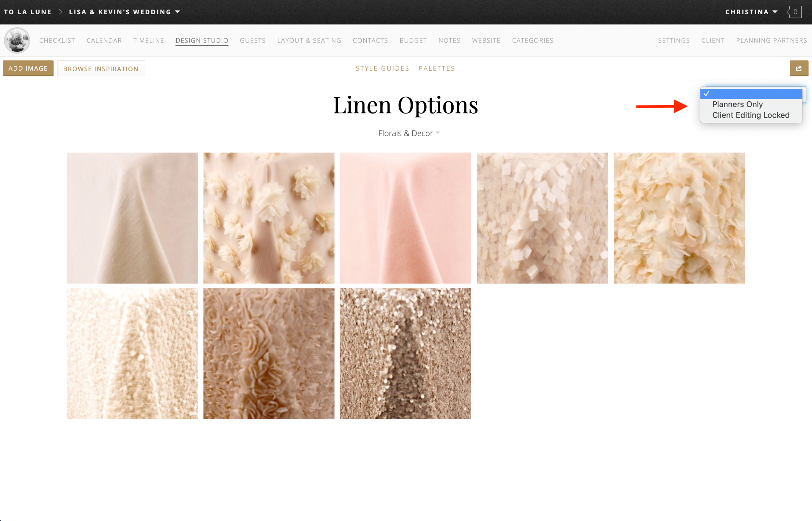Open the company profile avatar
Image resolution: width=812 pixels, height=521 pixels.
tap(16, 40)
